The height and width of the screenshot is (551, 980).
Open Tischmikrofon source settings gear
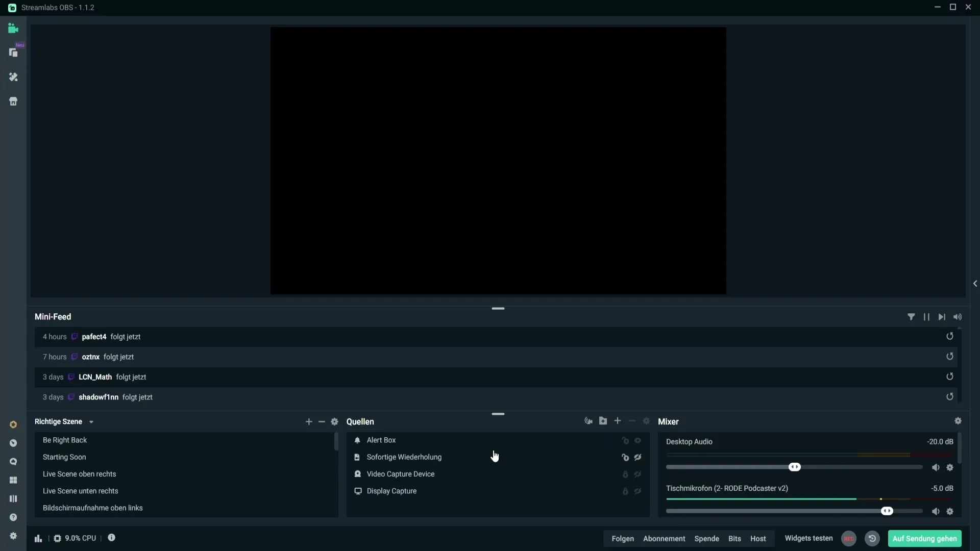coord(950,511)
